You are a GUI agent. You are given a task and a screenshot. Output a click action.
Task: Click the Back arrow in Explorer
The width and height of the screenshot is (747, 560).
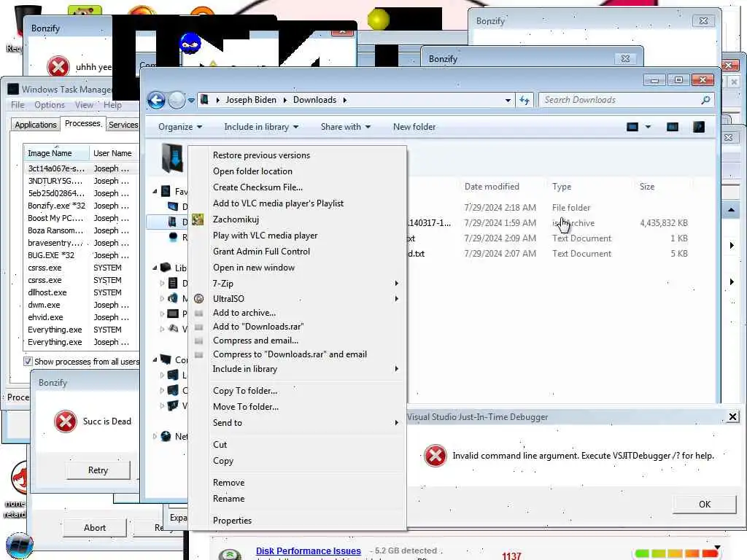(x=156, y=101)
